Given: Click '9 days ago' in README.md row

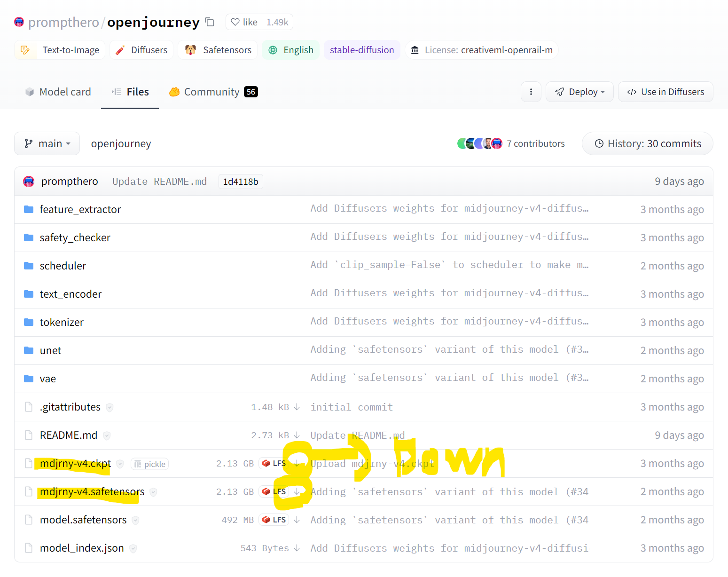Looking at the screenshot, I should (x=679, y=435).
